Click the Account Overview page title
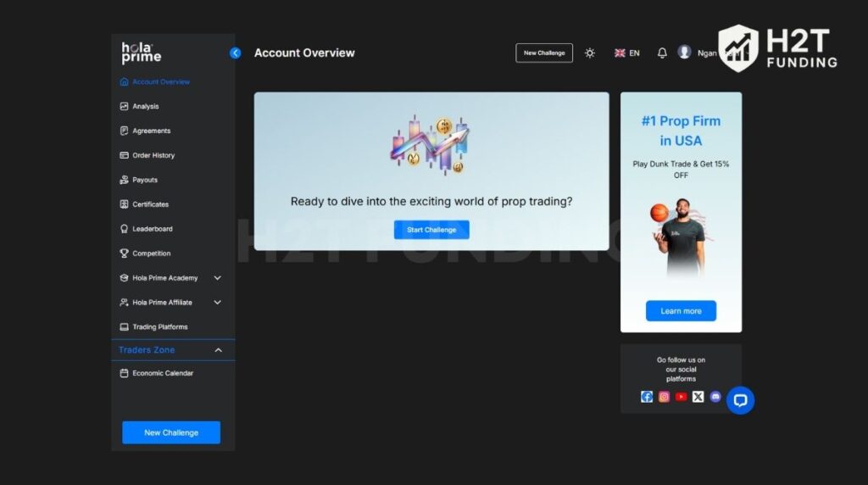 point(304,53)
